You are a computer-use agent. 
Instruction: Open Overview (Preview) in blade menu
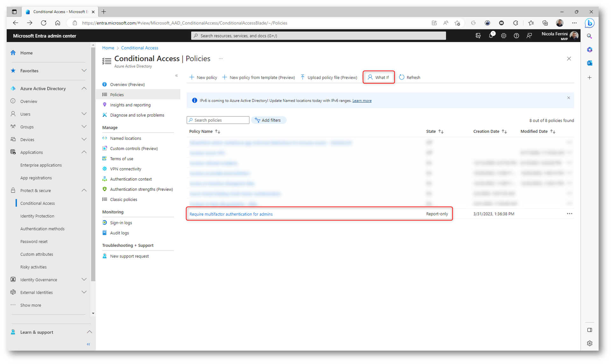click(x=127, y=85)
